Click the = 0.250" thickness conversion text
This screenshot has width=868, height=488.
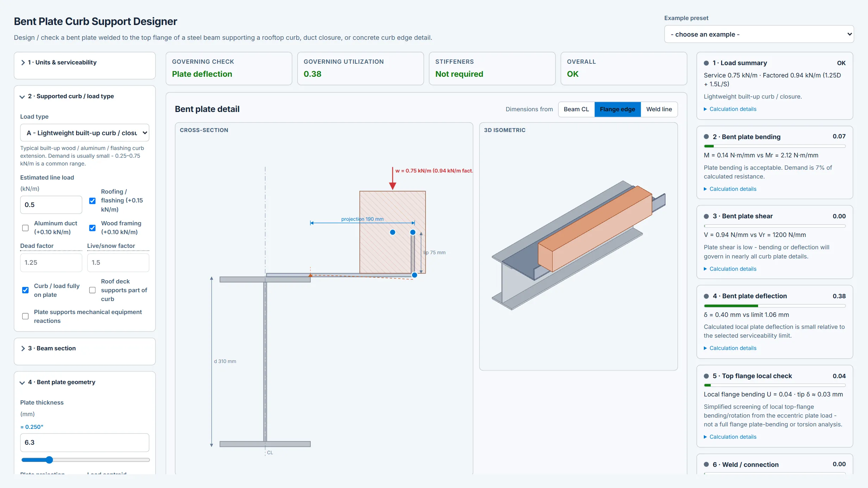[x=32, y=427]
